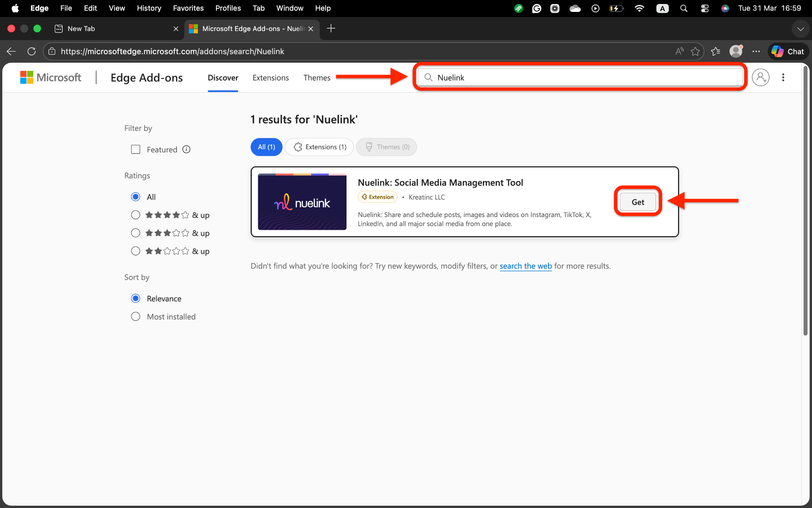812x508 pixels.
Task: Click Get to install Nuelink
Action: coord(638,202)
